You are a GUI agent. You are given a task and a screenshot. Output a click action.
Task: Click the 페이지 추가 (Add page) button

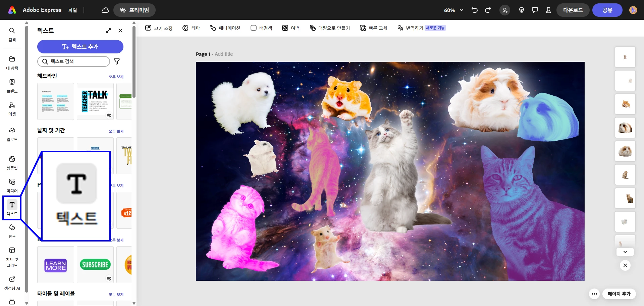click(619, 294)
